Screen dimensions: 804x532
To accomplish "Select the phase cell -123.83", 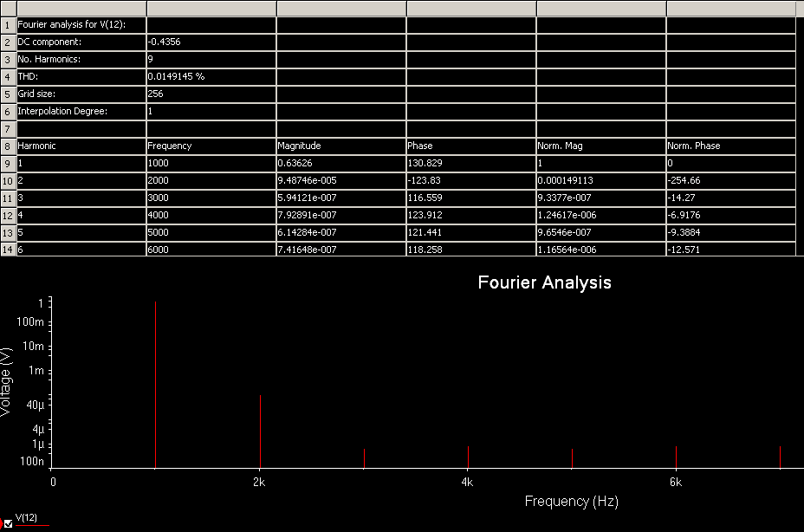I will [x=471, y=180].
